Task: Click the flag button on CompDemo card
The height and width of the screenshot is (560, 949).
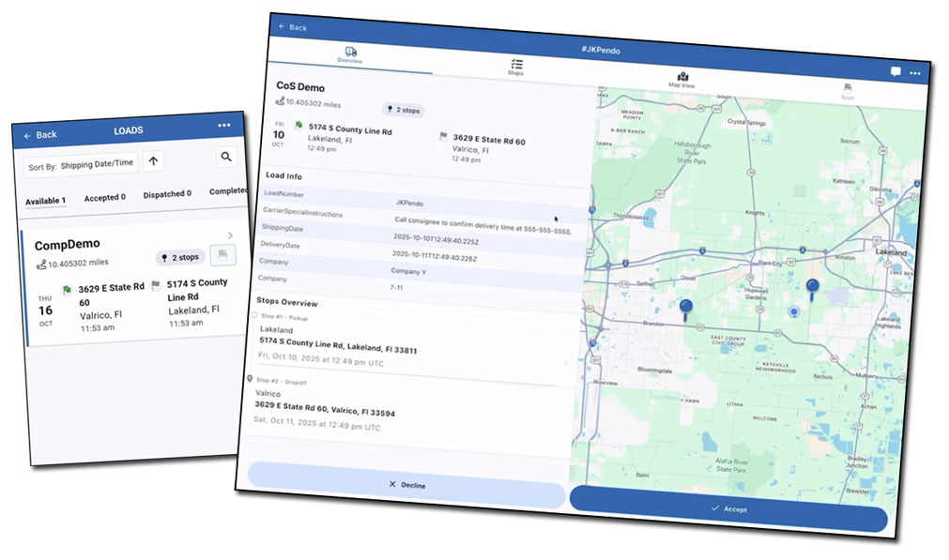Action: (222, 254)
